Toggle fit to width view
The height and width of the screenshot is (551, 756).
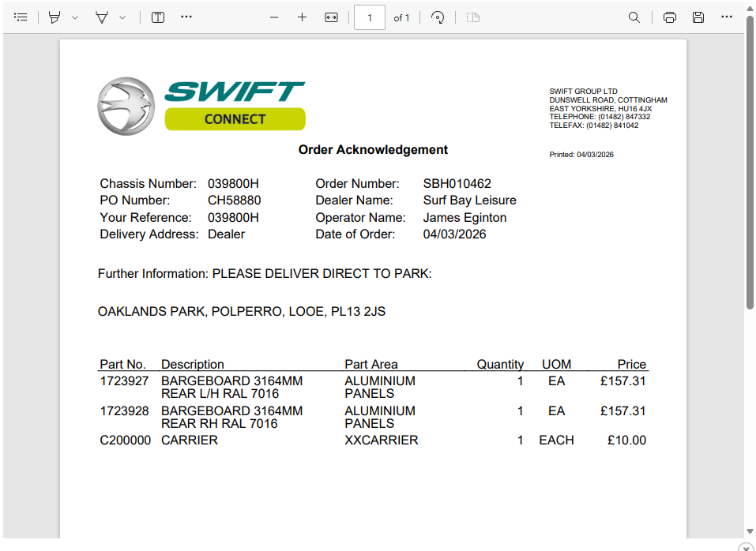331,17
